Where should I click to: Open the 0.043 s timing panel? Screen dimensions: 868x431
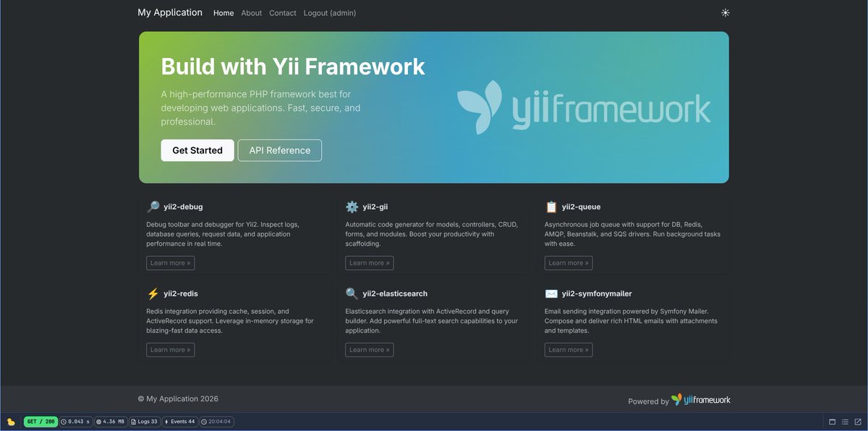pos(75,422)
